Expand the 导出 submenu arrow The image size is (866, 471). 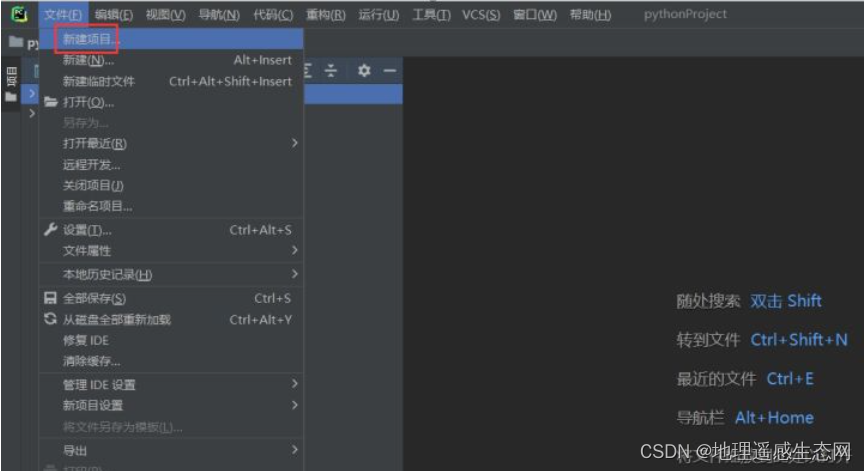(294, 450)
